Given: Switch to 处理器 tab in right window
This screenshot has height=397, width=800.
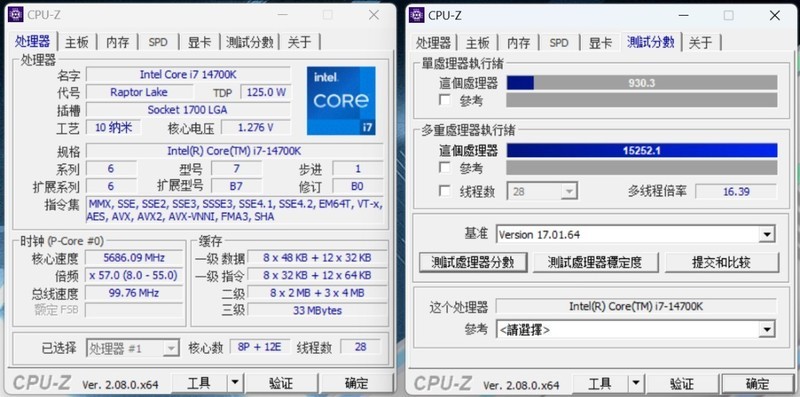Looking at the screenshot, I should 433,42.
